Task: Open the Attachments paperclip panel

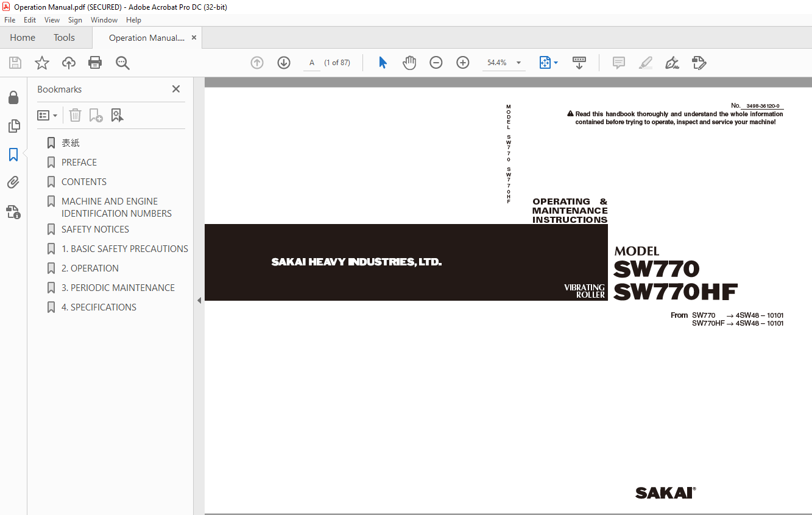Action: point(13,183)
